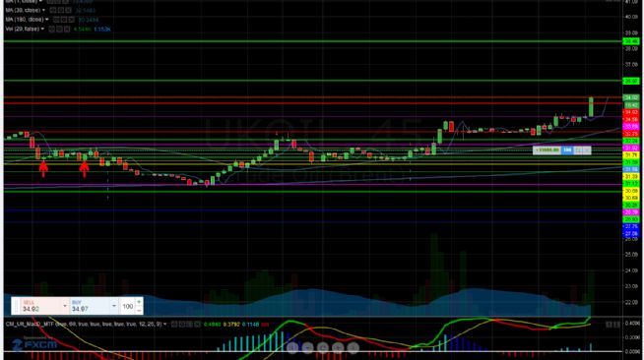Click the blue histogram value 0.1148
Image resolution: width=644 pixels, height=360 pixels.
pyautogui.click(x=250, y=325)
